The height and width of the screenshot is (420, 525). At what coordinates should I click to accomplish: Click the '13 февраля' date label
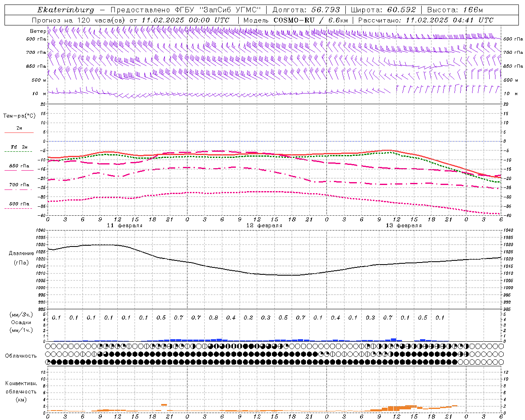point(404,226)
